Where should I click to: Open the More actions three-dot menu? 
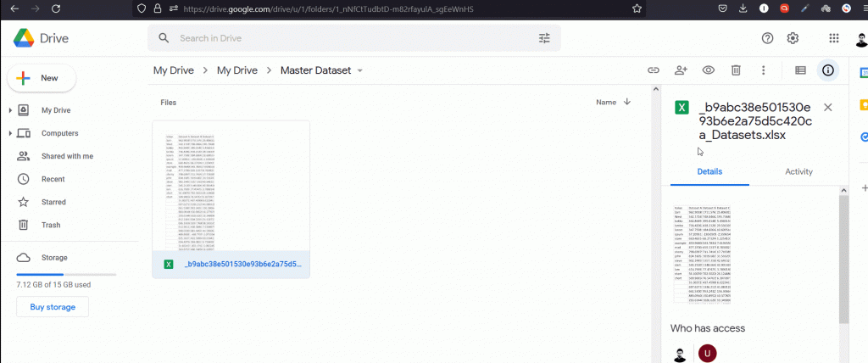764,70
